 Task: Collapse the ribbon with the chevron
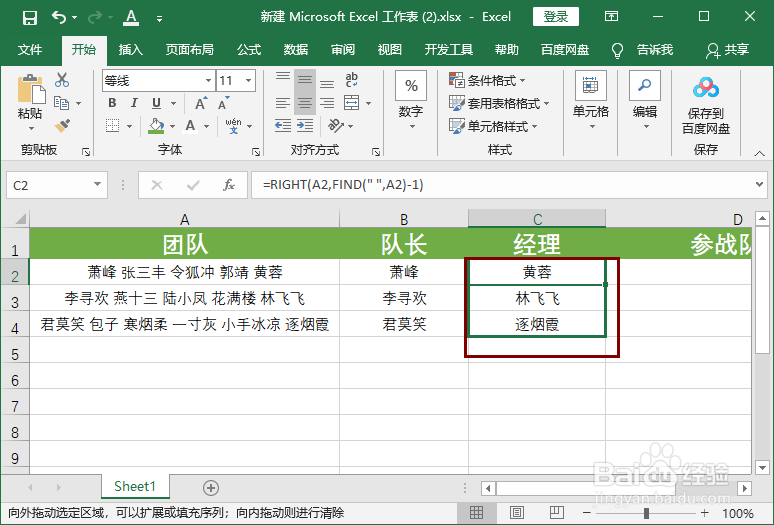point(759,154)
